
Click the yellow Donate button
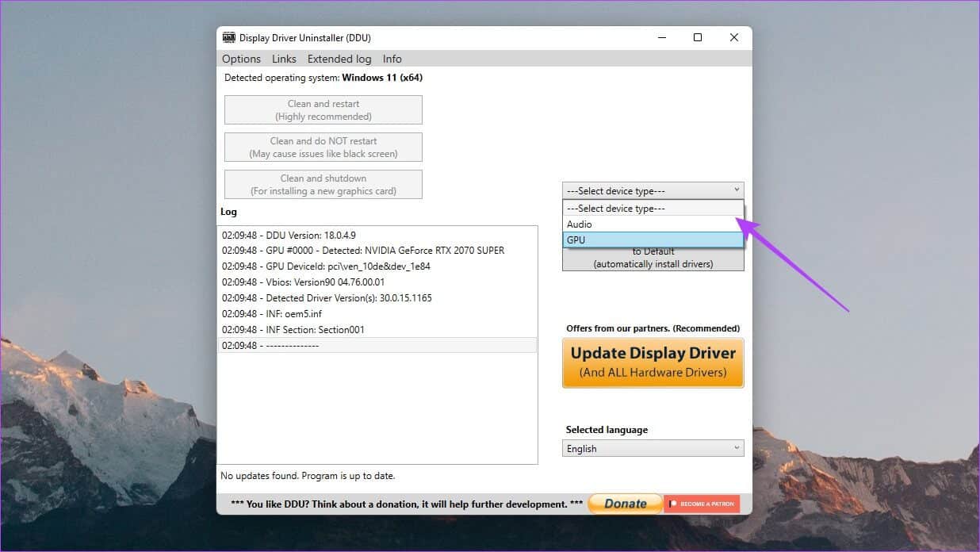coord(626,504)
